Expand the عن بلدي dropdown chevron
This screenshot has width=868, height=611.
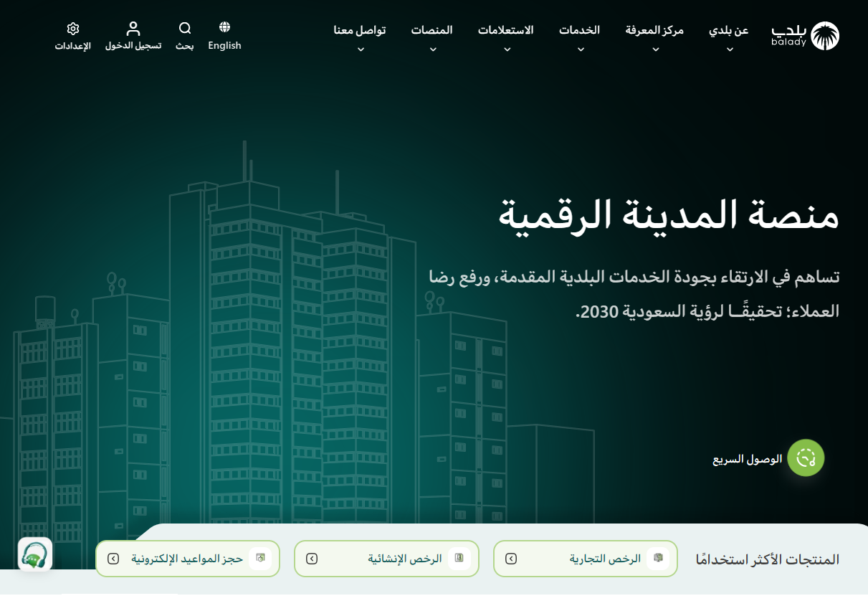point(730,49)
